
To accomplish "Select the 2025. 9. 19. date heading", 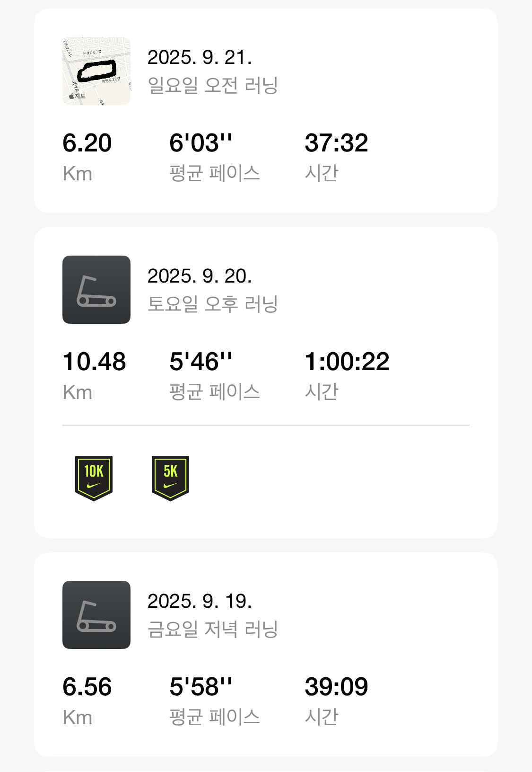I will pos(199,601).
